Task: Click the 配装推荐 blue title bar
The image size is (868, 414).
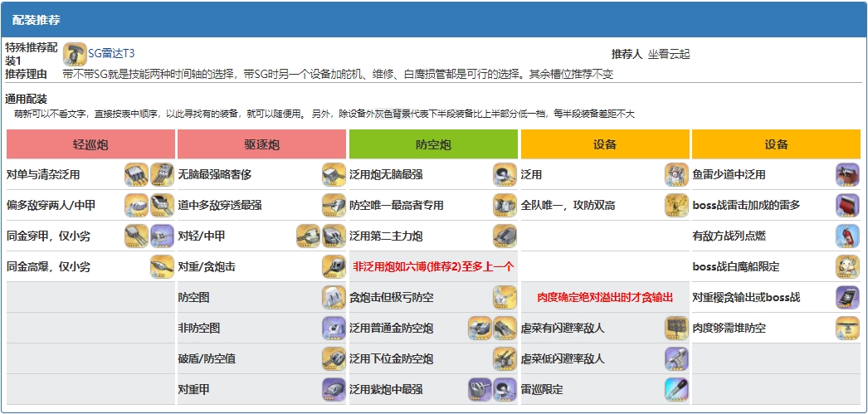Action: click(x=434, y=20)
